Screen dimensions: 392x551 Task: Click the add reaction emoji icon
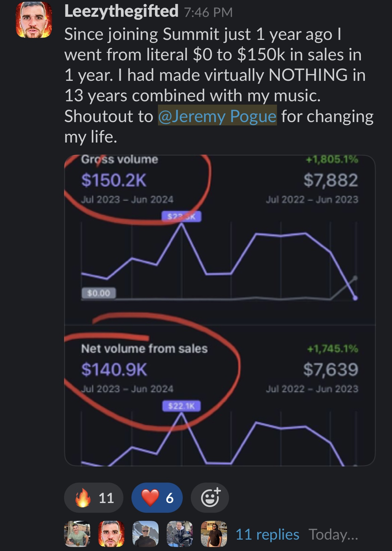pos(210,497)
